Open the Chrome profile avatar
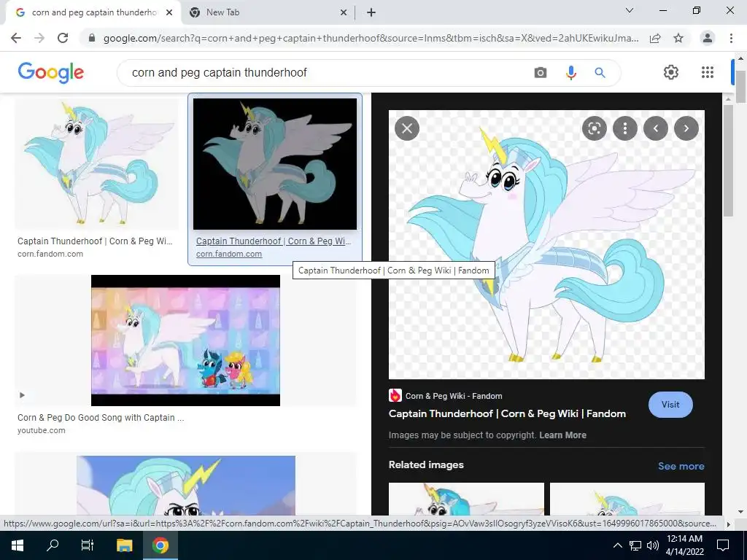 click(x=708, y=38)
